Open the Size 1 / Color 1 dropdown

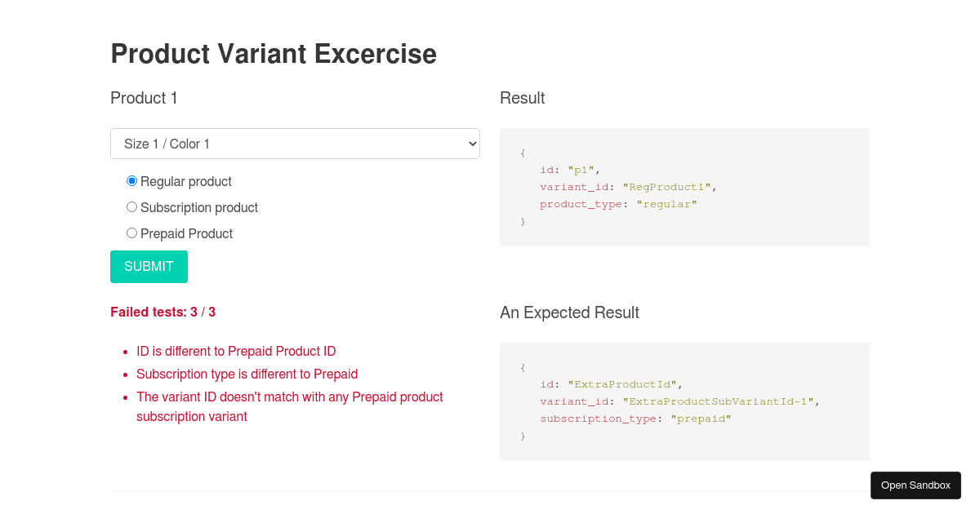tap(295, 144)
